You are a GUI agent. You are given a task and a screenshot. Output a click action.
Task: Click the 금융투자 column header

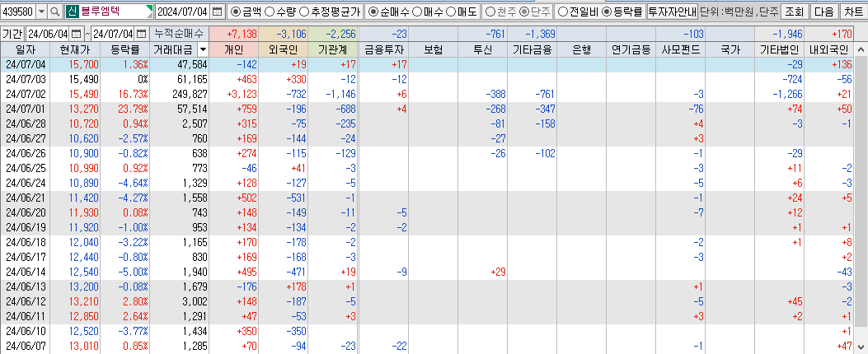(383, 49)
